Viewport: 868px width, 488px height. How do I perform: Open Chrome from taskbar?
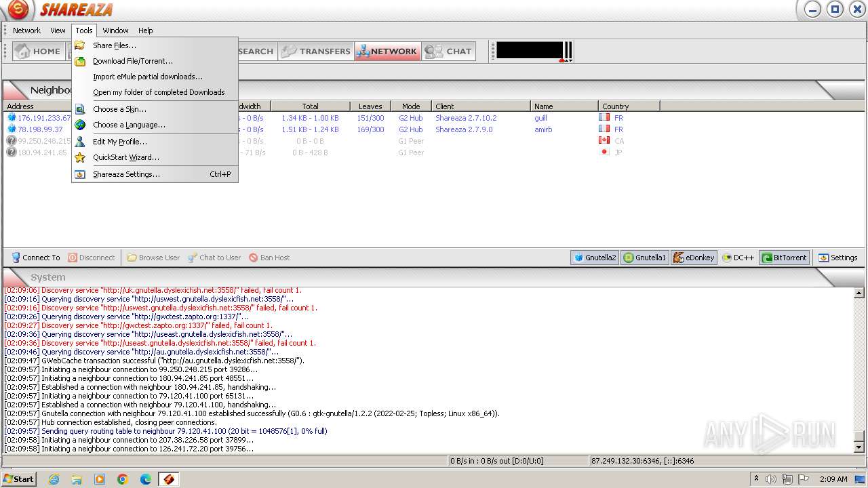[123, 479]
